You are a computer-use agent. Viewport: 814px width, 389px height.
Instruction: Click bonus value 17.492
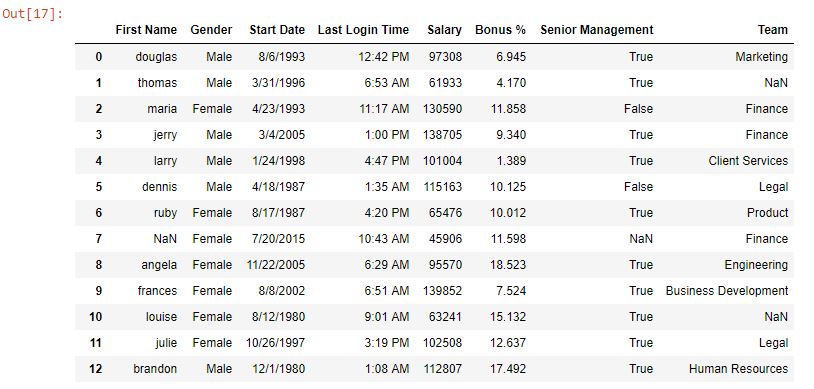pyautogui.click(x=508, y=369)
